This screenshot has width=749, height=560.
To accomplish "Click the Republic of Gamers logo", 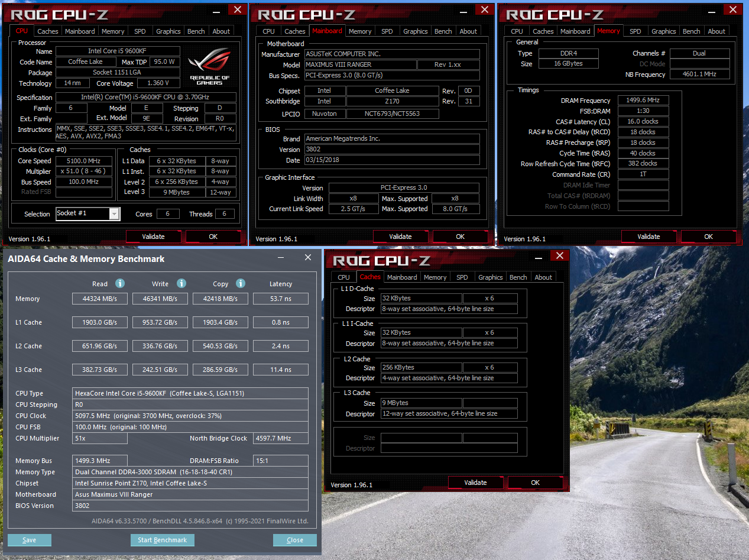I will pos(210,66).
